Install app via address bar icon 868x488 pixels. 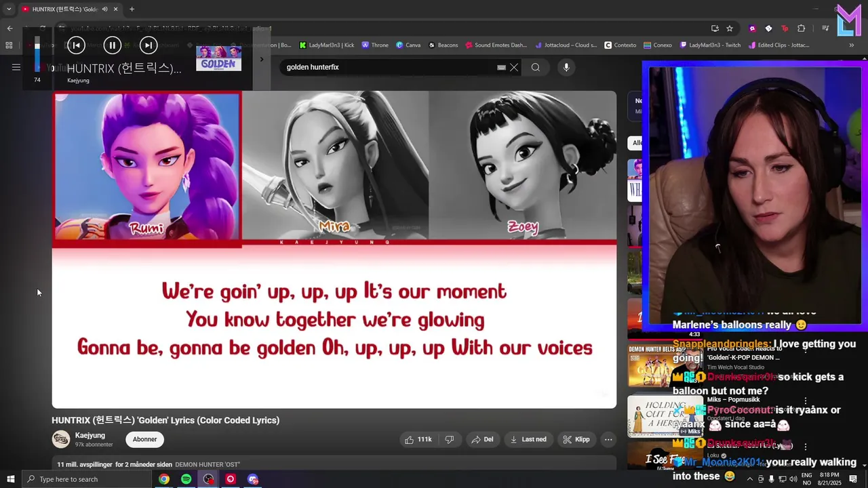click(x=715, y=28)
